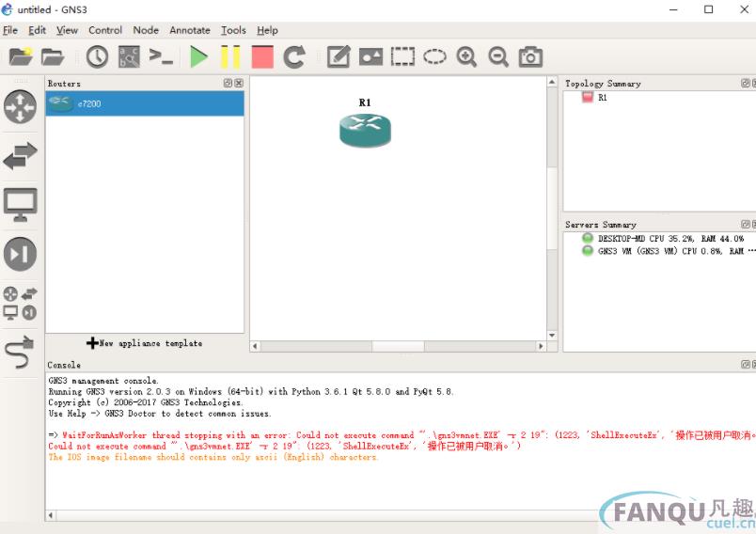Browse switches in device sidebar
Image resolution: width=756 pixels, height=534 pixels.
21,156
